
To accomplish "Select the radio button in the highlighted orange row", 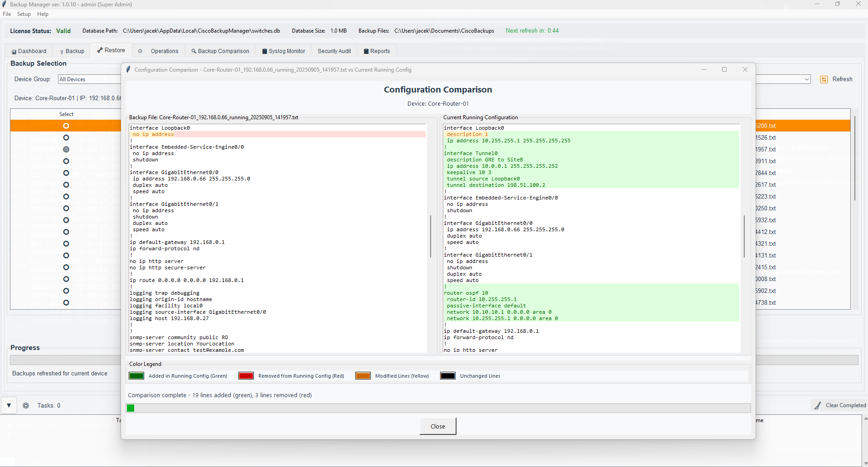I will 66,126.
